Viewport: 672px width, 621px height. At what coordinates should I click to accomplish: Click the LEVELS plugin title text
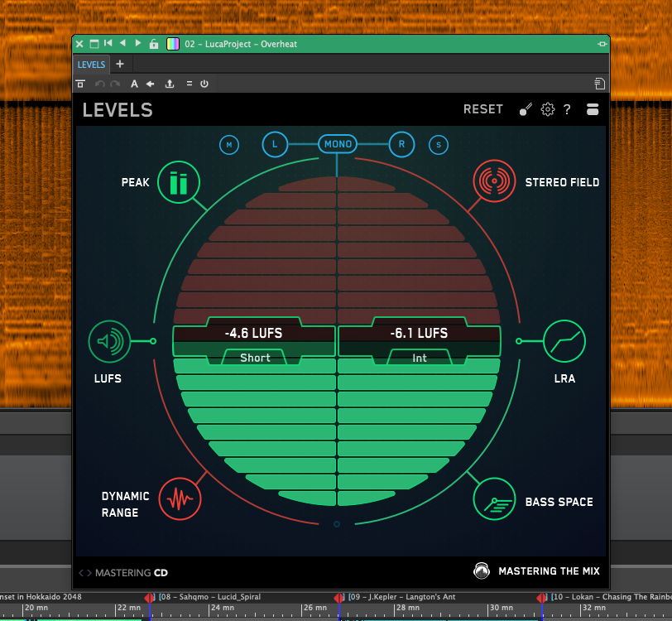[x=118, y=110]
